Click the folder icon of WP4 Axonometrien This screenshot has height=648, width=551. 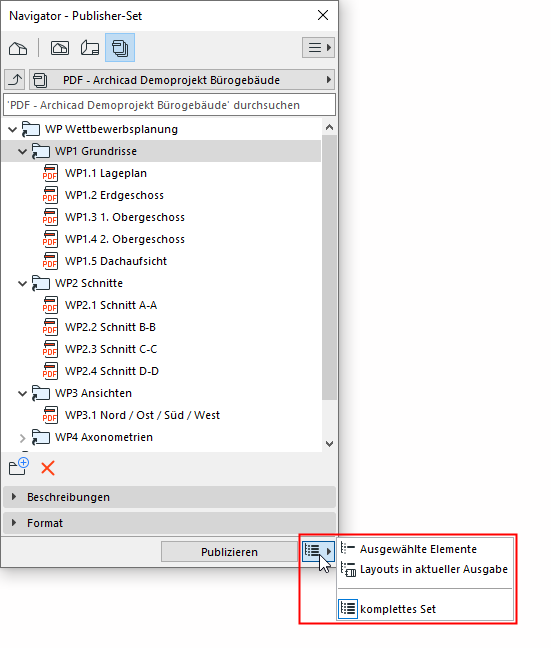pos(41,437)
